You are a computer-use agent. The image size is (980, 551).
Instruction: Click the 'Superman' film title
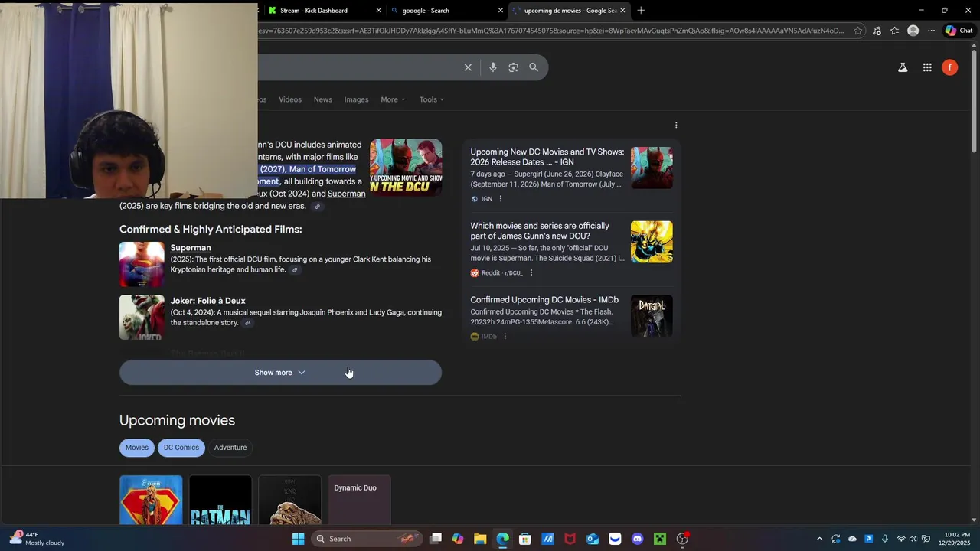coord(191,248)
